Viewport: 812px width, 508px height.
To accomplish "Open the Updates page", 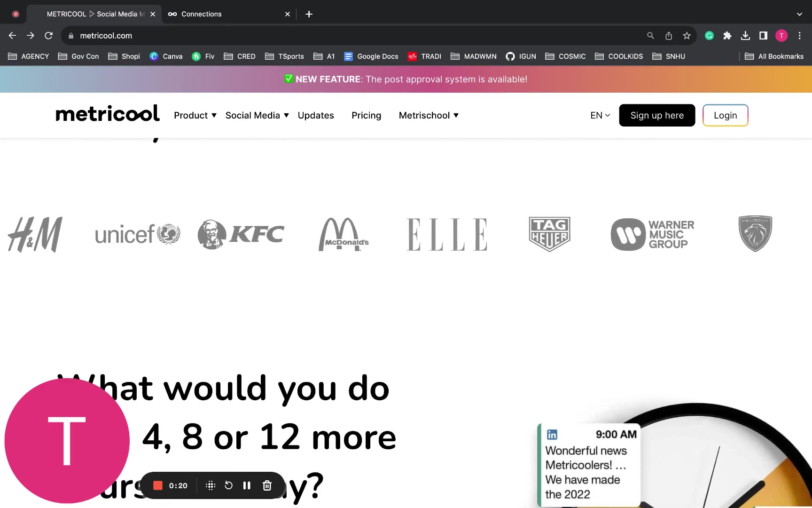I will [x=316, y=115].
